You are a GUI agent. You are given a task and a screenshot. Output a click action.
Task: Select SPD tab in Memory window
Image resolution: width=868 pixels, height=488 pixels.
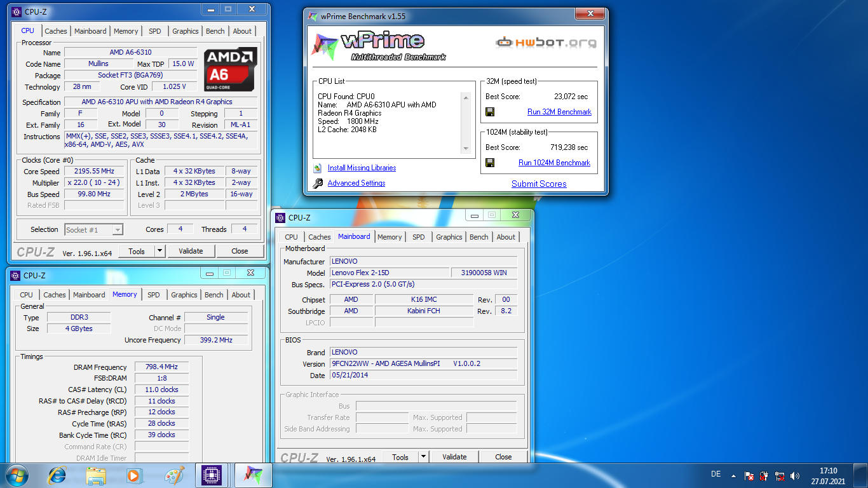pyautogui.click(x=154, y=295)
